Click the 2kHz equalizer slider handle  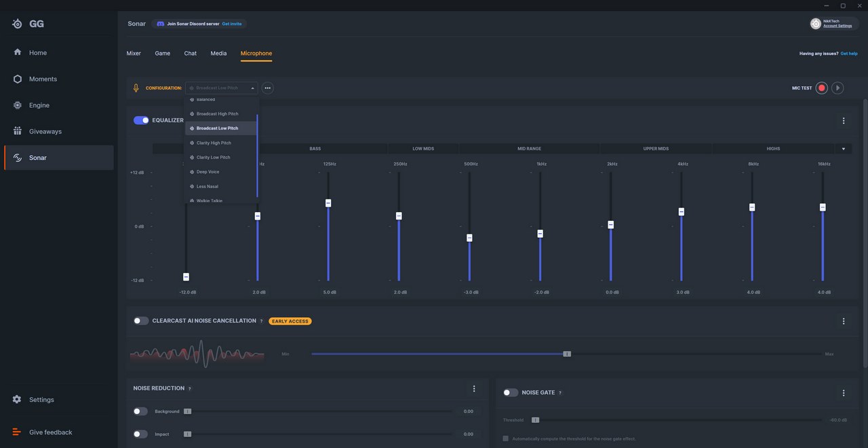click(x=611, y=224)
